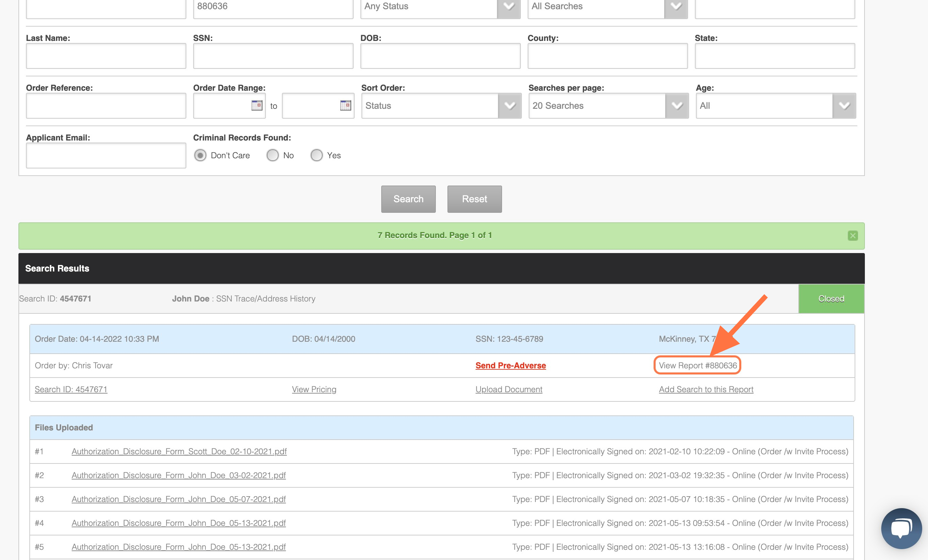Viewport: 928px width, 560px height.
Task: Click the green Closed status button
Action: point(831,299)
